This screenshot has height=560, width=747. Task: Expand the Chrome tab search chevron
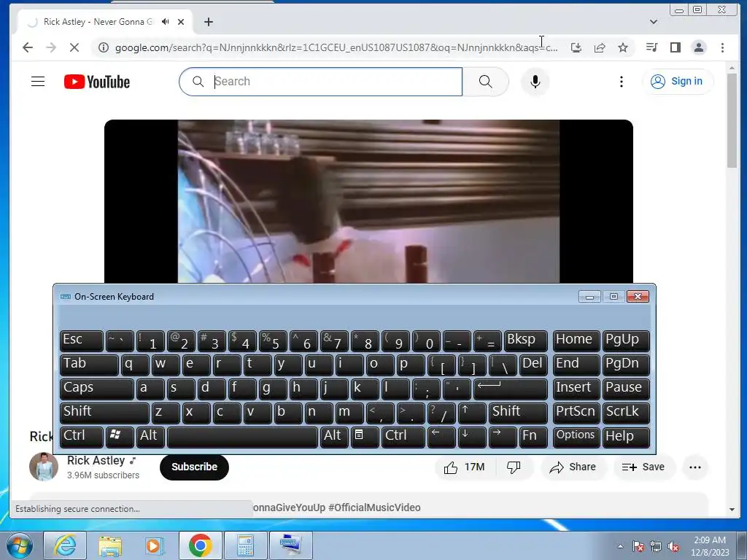point(654,22)
